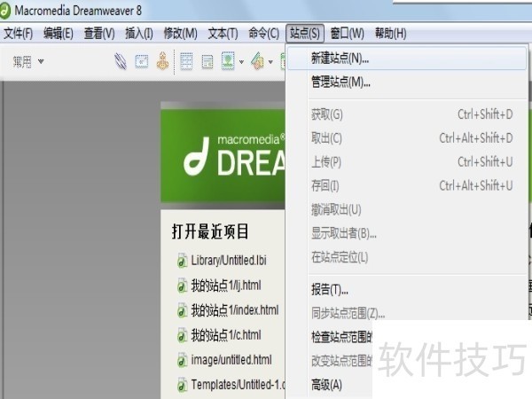Click the Insert Div Tag icon
The height and width of the screenshot is (399, 532).
point(207,62)
